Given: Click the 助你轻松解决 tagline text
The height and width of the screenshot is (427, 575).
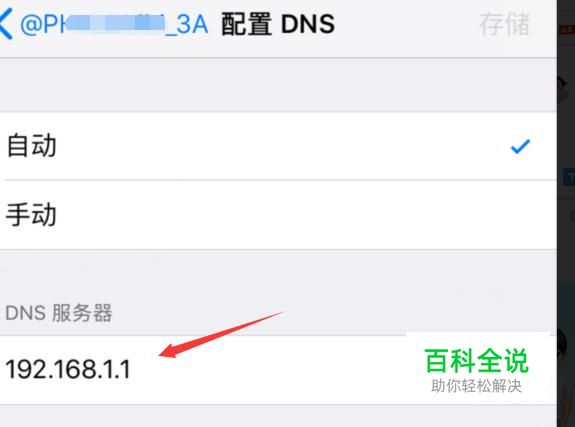Looking at the screenshot, I should (x=476, y=386).
